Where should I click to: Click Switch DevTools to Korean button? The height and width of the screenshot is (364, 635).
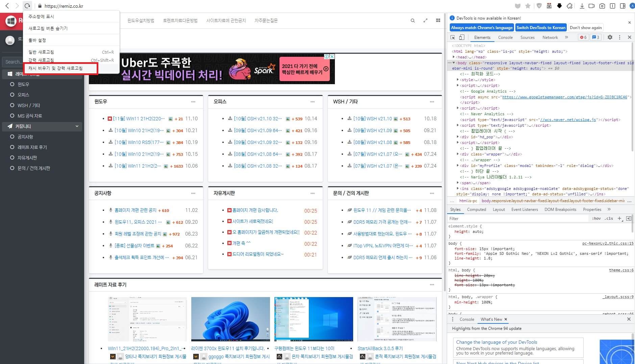tap(541, 28)
